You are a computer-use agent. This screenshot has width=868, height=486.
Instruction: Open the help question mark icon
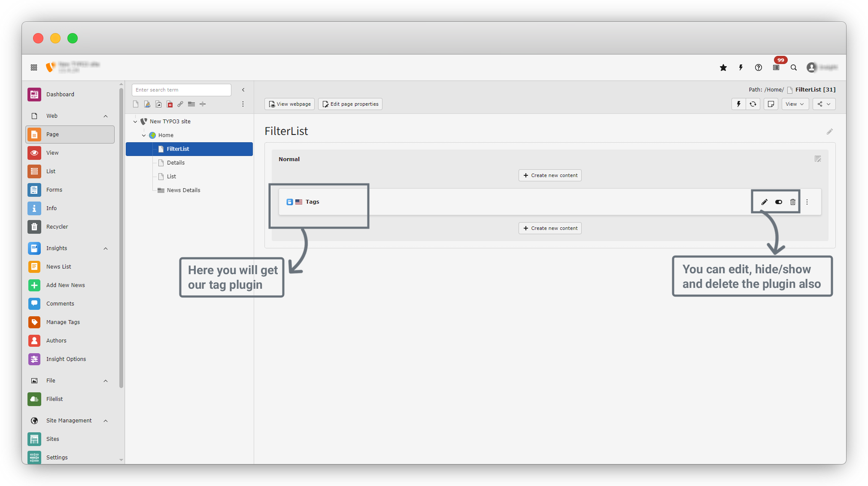click(x=759, y=67)
